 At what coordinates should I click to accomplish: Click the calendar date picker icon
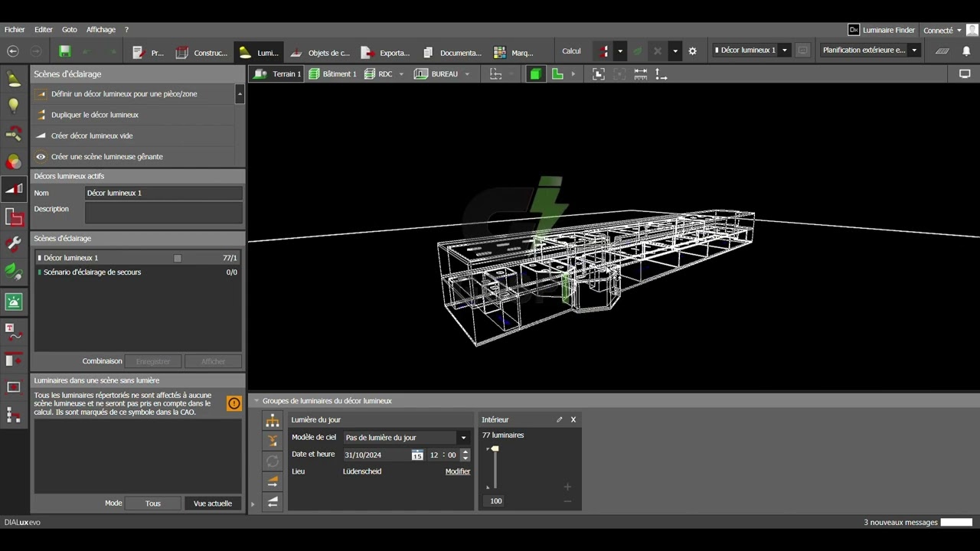click(416, 455)
